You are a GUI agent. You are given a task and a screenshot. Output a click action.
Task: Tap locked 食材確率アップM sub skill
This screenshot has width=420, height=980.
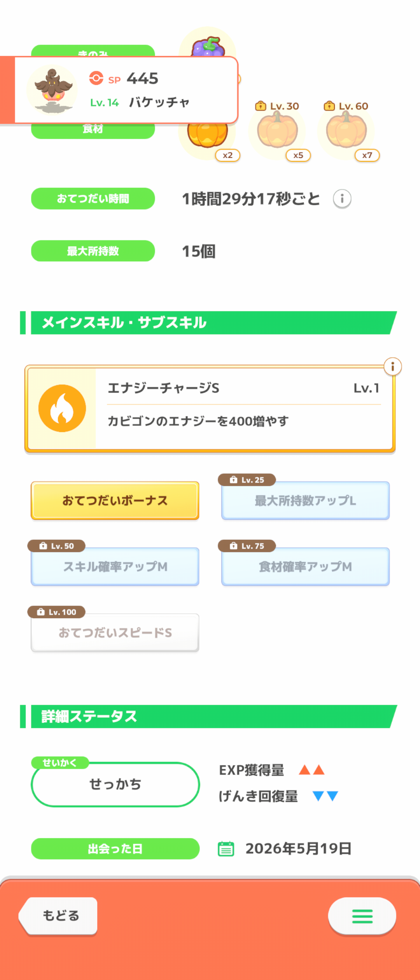pos(305,567)
